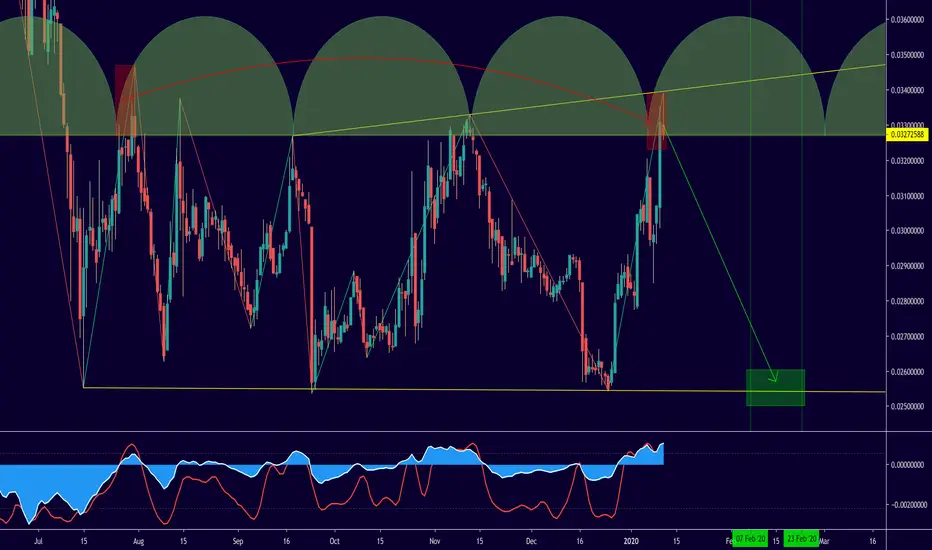Click the 0.03600000 price axis label

pyautogui.click(x=907, y=20)
